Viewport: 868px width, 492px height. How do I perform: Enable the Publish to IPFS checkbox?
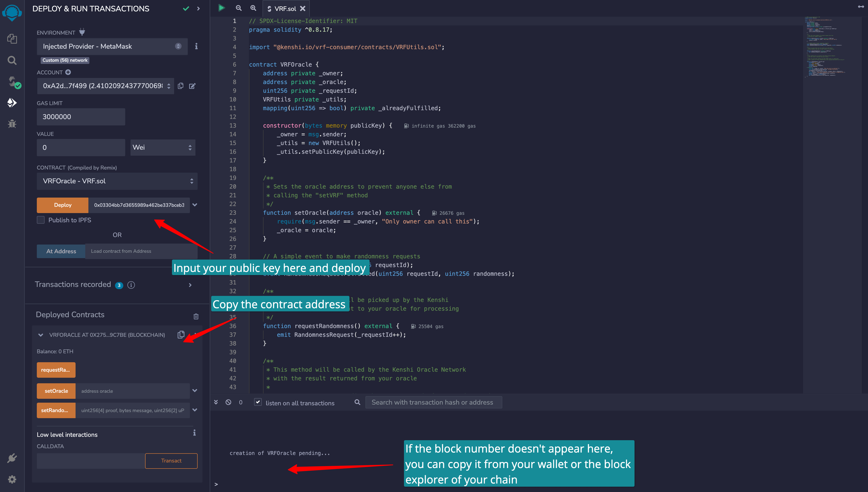click(40, 220)
